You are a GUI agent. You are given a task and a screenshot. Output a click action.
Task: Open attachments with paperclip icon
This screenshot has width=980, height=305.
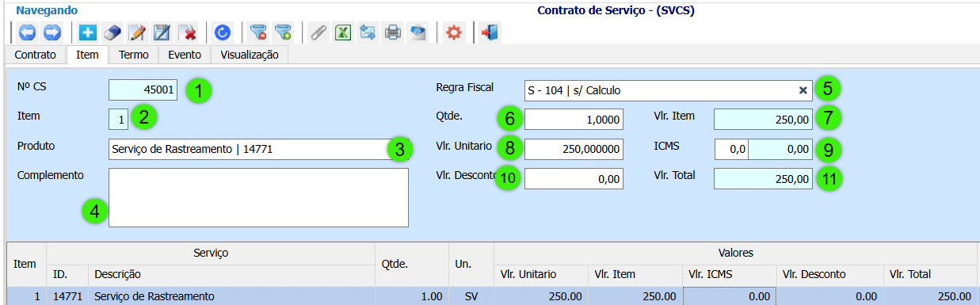tap(318, 32)
